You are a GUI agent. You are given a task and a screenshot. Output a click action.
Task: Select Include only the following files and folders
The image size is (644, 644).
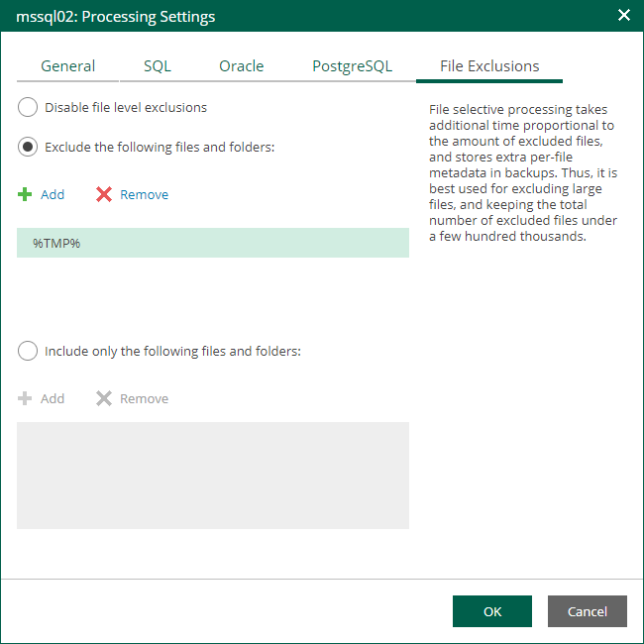click(28, 351)
